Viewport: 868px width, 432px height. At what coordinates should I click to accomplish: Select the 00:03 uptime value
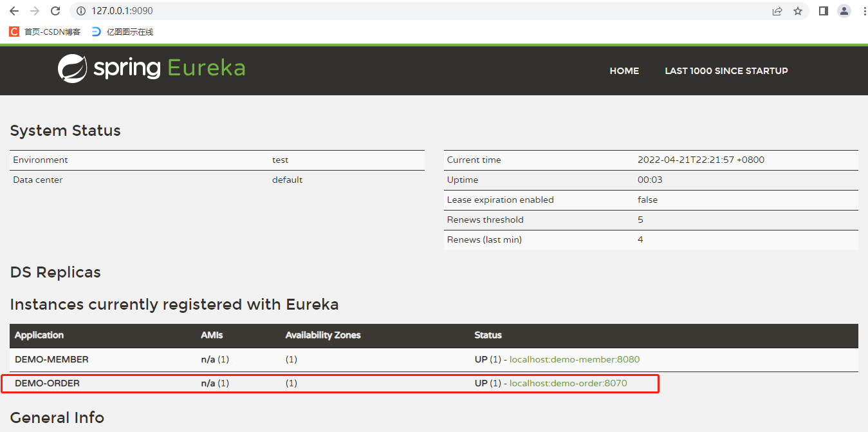(650, 180)
